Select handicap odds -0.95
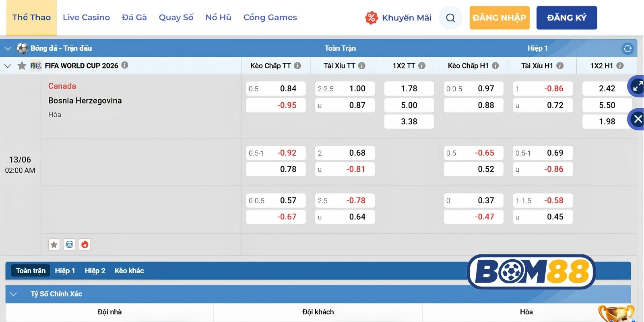The height and width of the screenshot is (322, 644). point(276,105)
